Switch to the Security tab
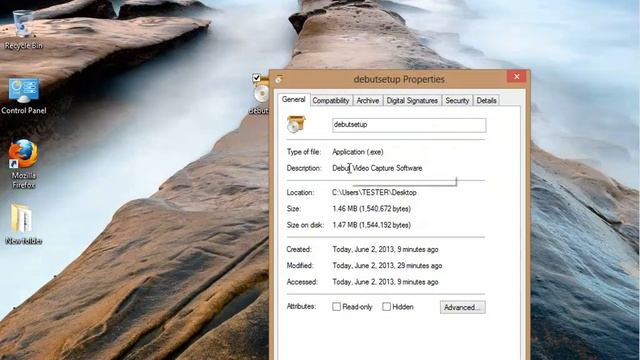Screen dimensions: 640x360 point(457,100)
